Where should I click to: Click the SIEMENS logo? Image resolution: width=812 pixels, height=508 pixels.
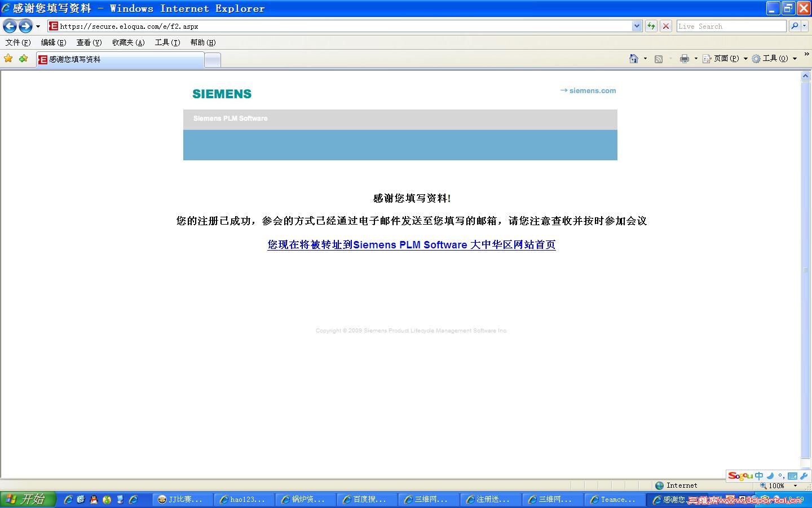click(x=222, y=94)
